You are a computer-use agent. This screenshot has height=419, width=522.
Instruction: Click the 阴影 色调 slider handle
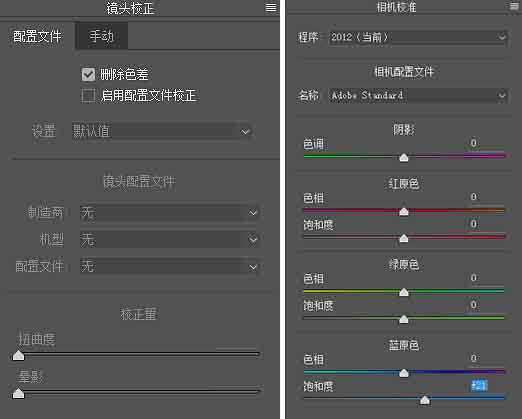coord(404,157)
